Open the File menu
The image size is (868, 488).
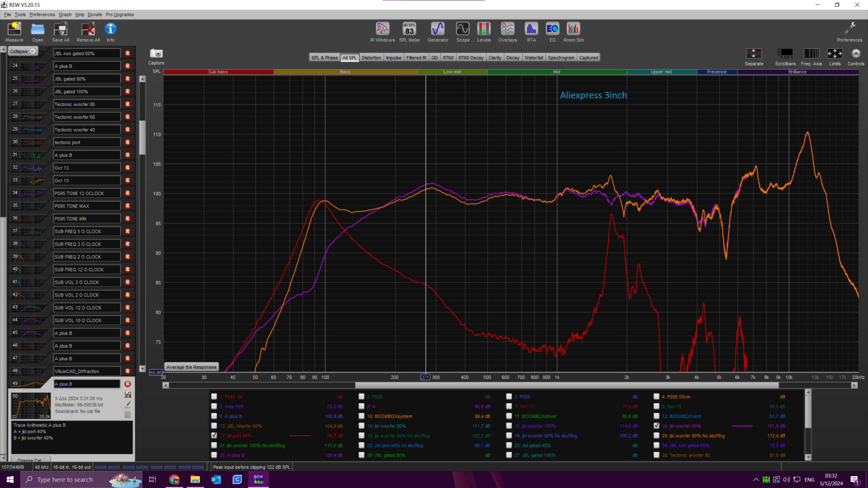[x=7, y=14]
